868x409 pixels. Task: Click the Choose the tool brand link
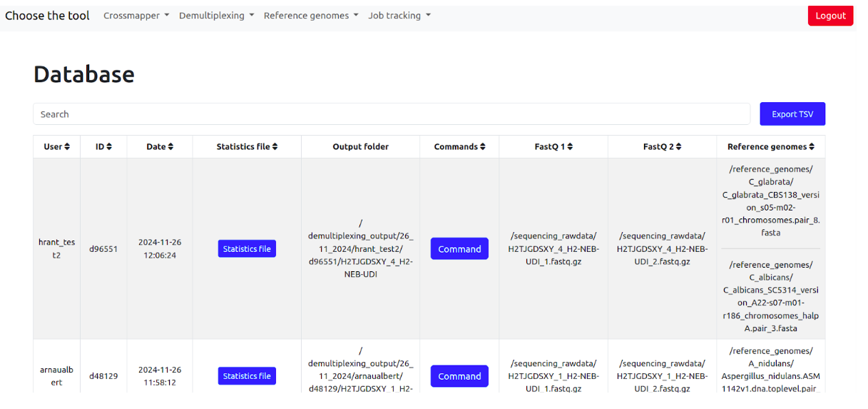tap(47, 16)
